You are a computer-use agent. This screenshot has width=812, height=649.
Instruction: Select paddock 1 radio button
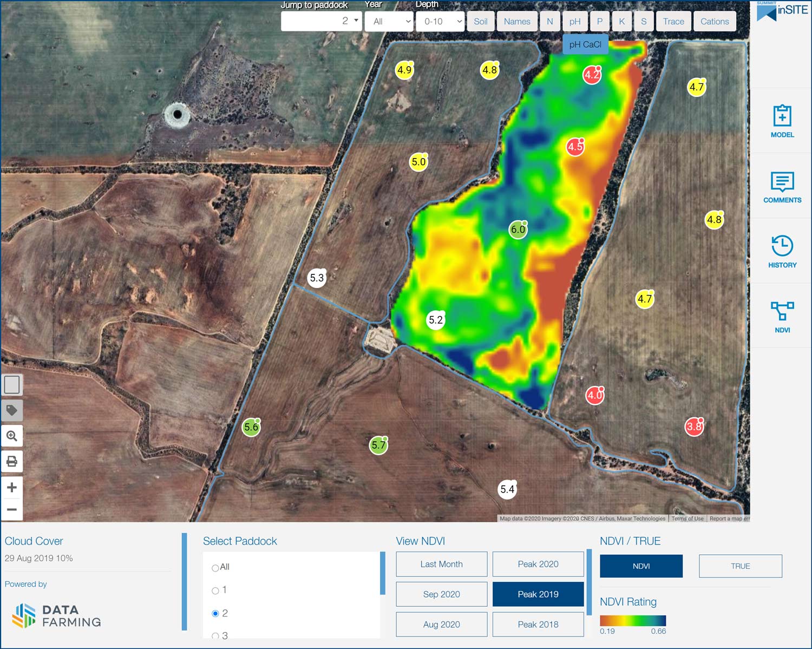point(215,591)
